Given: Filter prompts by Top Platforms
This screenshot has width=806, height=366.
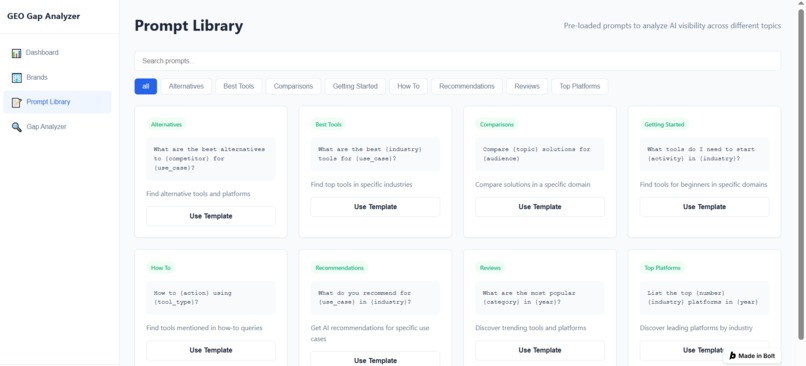Looking at the screenshot, I should pyautogui.click(x=580, y=86).
